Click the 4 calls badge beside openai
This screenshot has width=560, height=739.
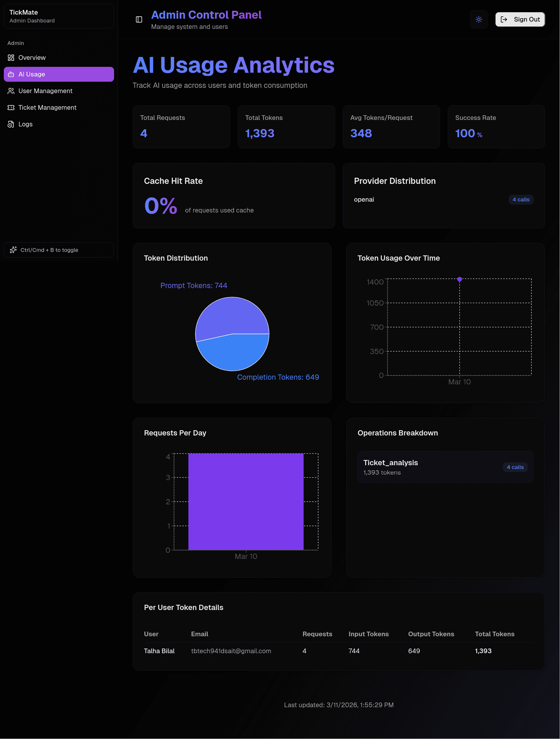click(x=521, y=199)
